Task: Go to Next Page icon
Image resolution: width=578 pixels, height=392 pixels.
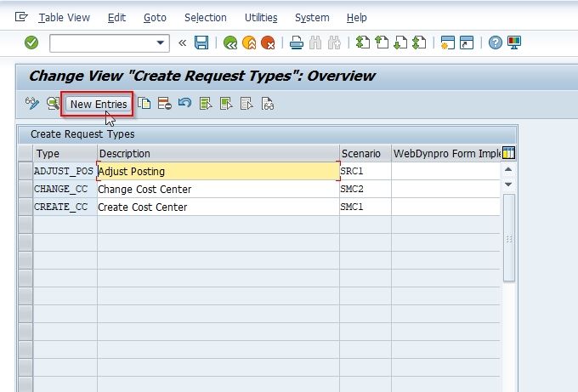Action: [400, 43]
